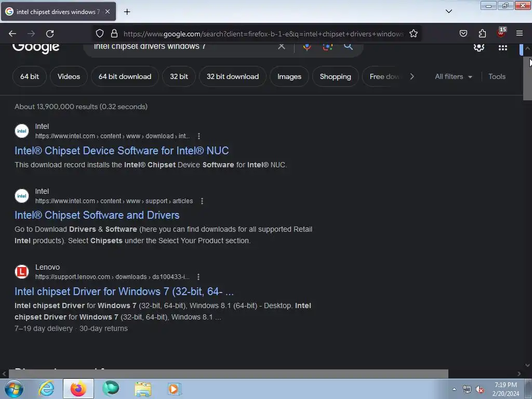The height and width of the screenshot is (399, 532).
Task: Click the vertical scrollbar thumb
Action: (527, 79)
